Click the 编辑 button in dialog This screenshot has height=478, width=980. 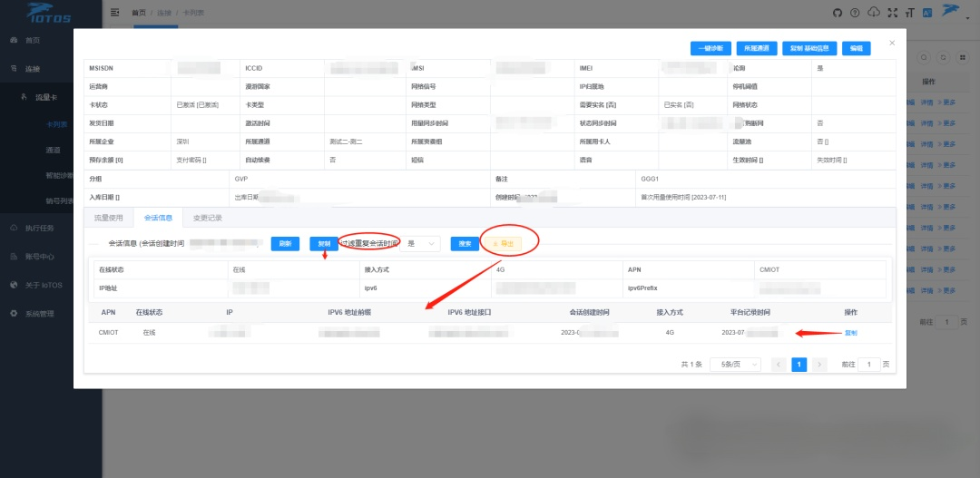857,48
